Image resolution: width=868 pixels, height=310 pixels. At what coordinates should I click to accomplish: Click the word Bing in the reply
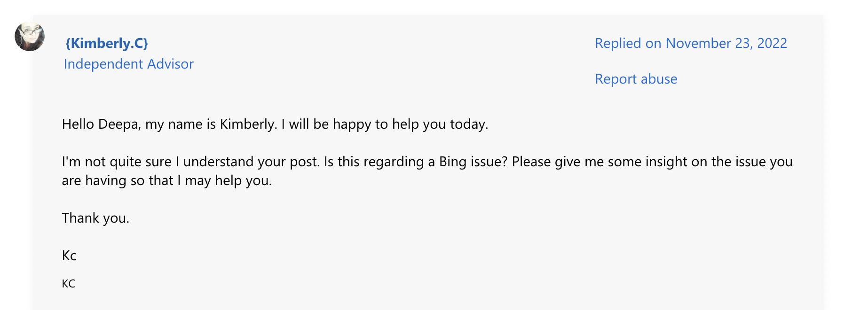[x=453, y=162]
